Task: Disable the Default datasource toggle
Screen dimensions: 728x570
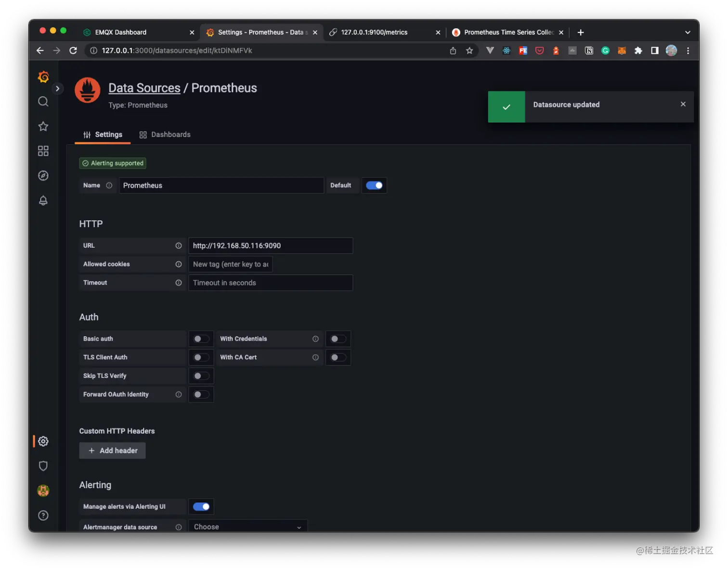Action: (x=374, y=185)
